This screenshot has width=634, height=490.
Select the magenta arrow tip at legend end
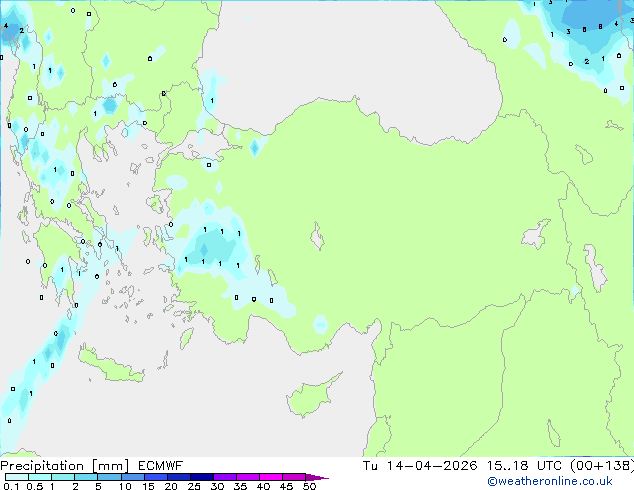point(320,478)
